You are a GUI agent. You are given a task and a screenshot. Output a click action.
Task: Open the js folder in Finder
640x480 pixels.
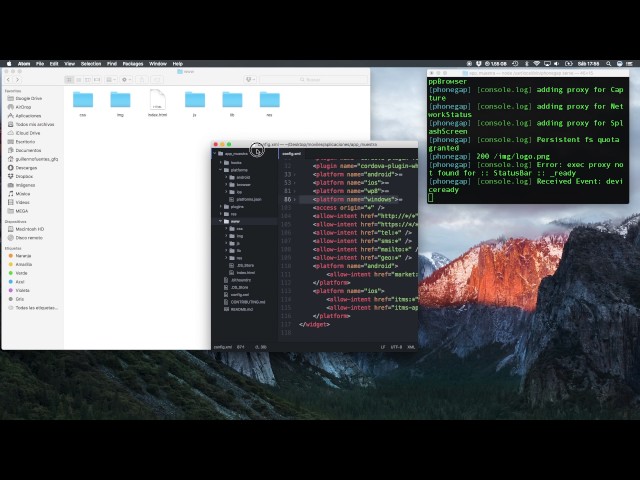195,100
